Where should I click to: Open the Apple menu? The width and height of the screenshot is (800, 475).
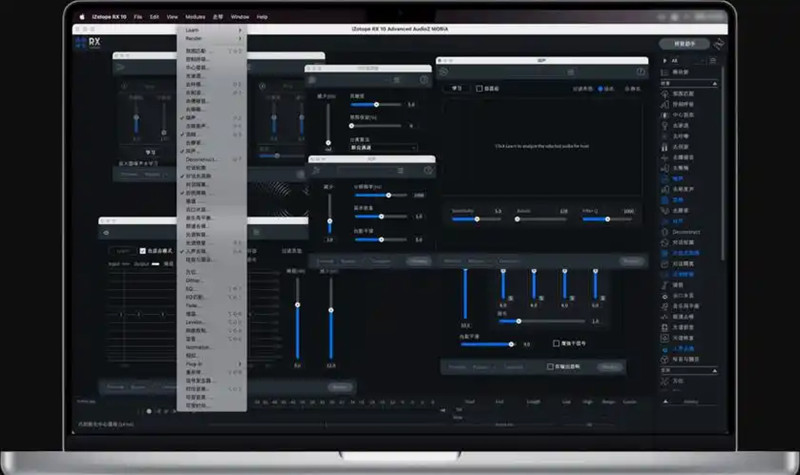pyautogui.click(x=82, y=17)
